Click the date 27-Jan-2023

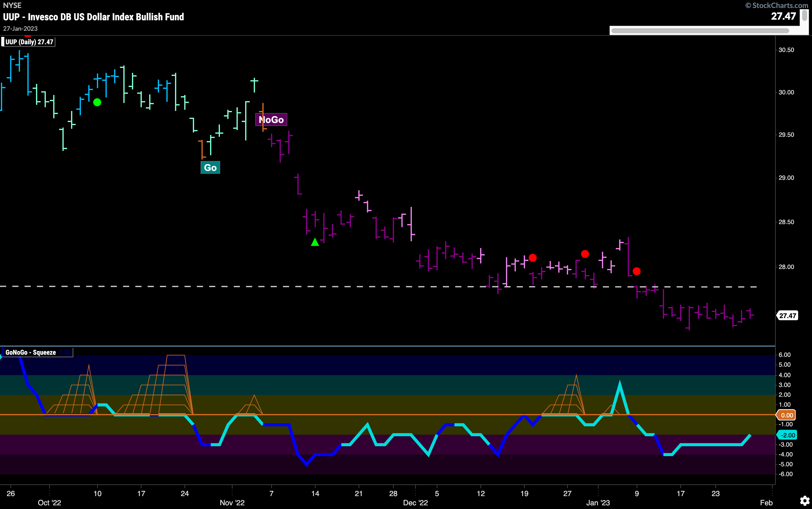21,29
